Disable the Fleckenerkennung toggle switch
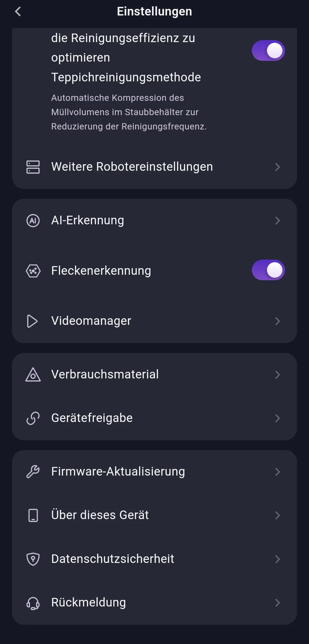Image resolution: width=309 pixels, height=644 pixels. click(x=268, y=270)
